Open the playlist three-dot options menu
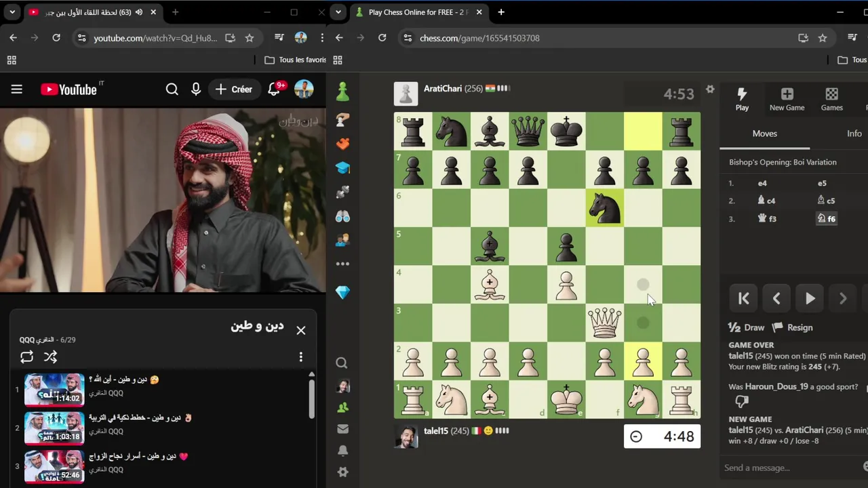 coord(301,357)
